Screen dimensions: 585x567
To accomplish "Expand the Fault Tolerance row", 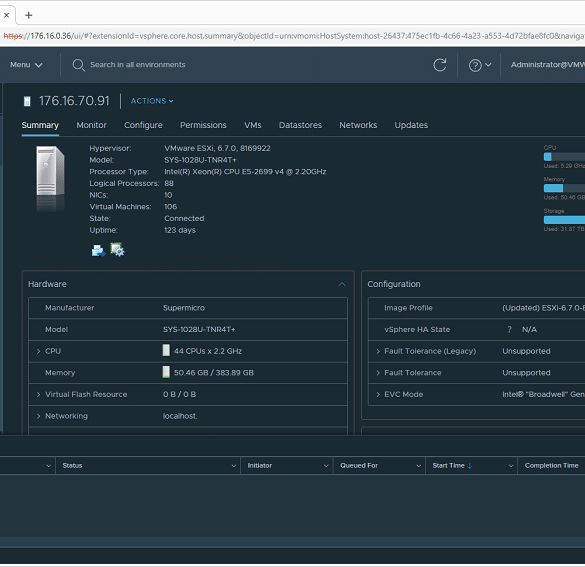I will tap(378, 373).
